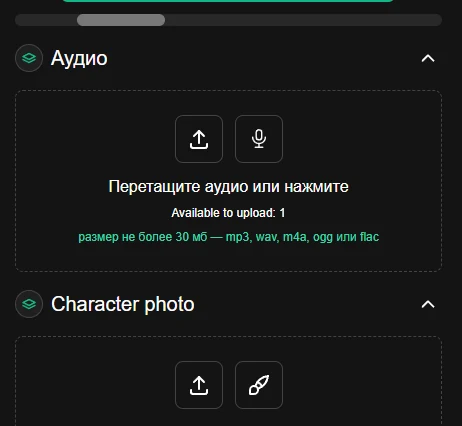462x426 pixels.
Task: Click the horizontal scrollbar thumb
Action: click(121, 20)
